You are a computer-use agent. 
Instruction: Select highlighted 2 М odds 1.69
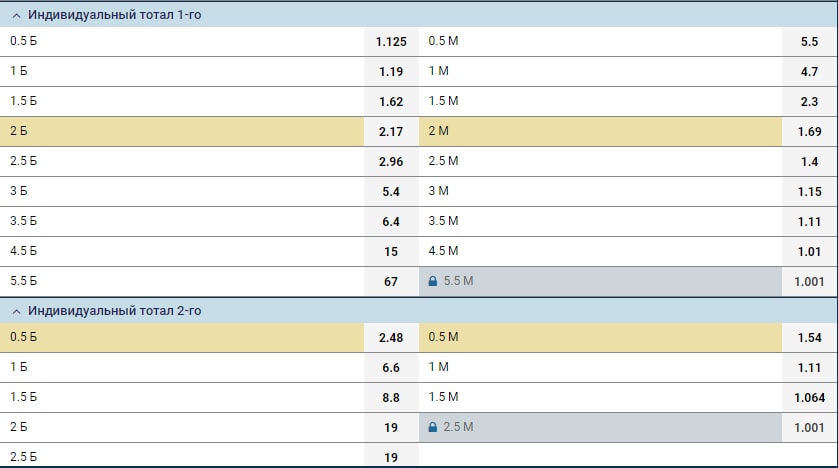[x=809, y=132]
